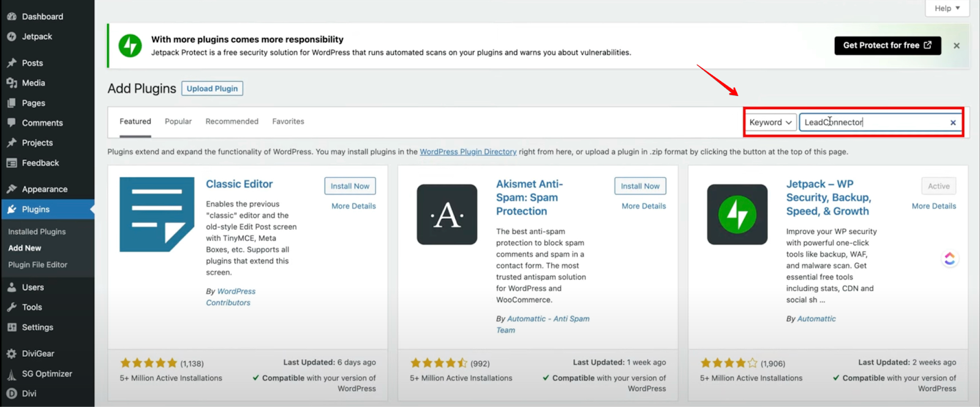980x407 pixels.
Task: Install Classic Editor plugin now
Action: click(350, 186)
